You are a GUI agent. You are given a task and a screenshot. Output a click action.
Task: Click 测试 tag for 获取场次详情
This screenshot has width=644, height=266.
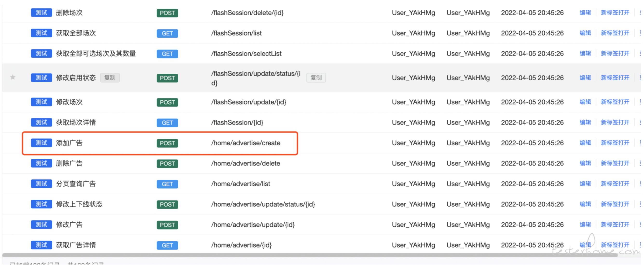coord(41,123)
